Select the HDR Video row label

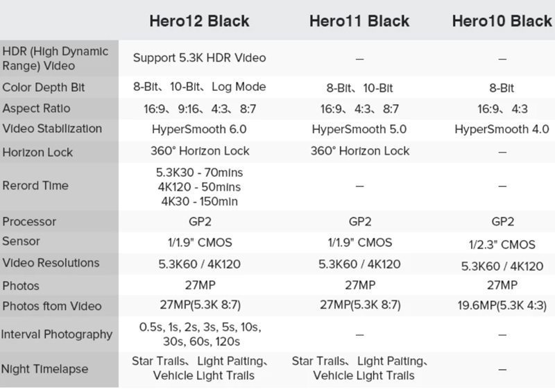[55, 58]
